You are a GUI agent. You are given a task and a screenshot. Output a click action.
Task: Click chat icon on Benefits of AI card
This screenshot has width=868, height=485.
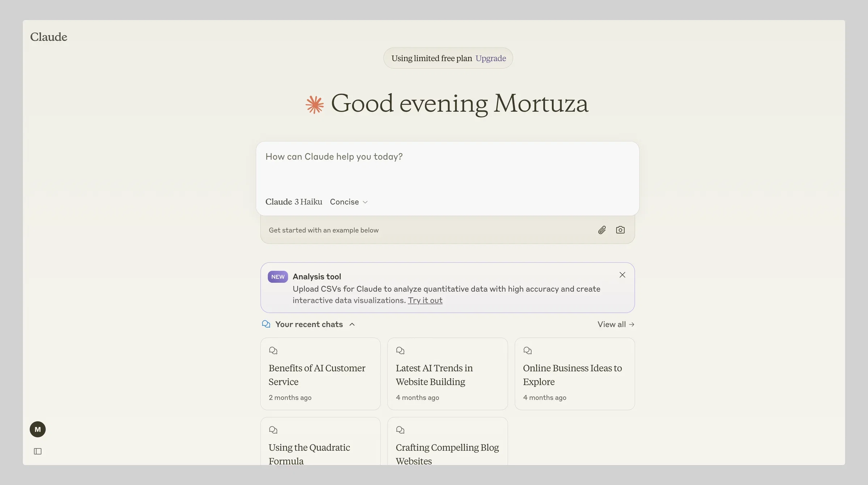pyautogui.click(x=273, y=350)
